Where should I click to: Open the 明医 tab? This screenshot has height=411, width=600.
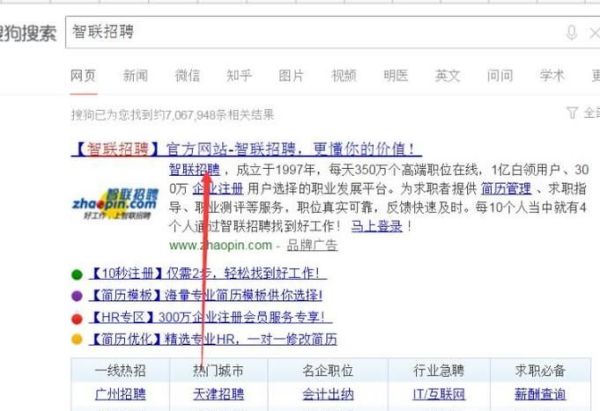(396, 75)
